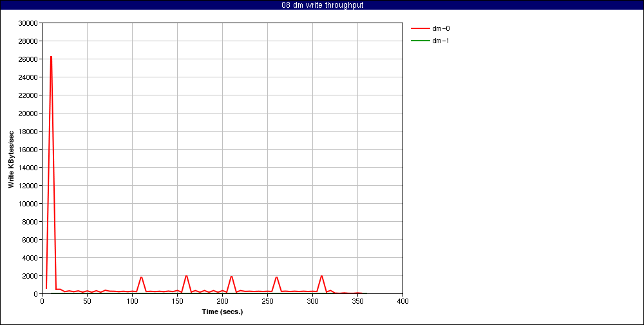
Task: Click the 'Time (secs.)' x-axis label
Action: click(222, 311)
